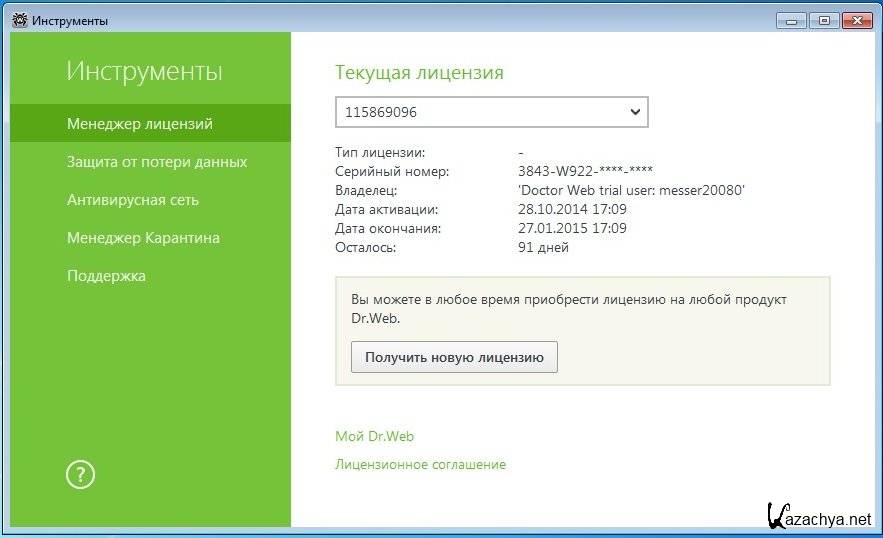Close the Инструменты window

coord(856,20)
